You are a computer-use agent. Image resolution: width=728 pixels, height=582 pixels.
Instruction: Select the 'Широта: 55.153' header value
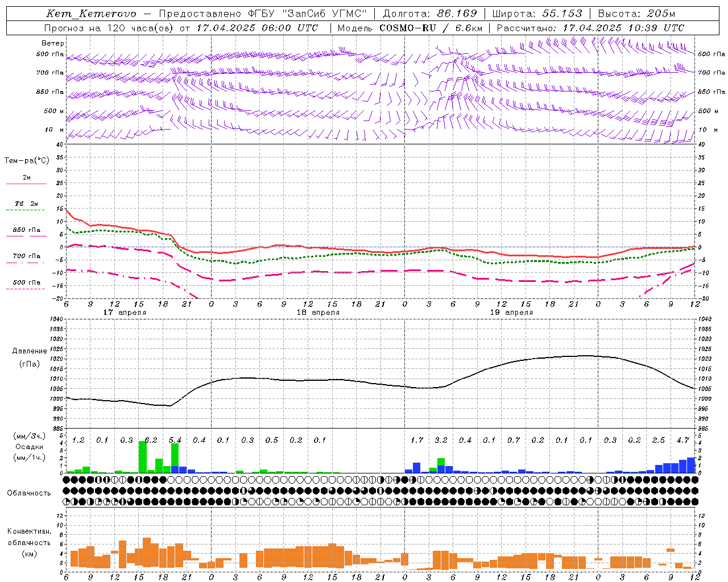[537, 14]
